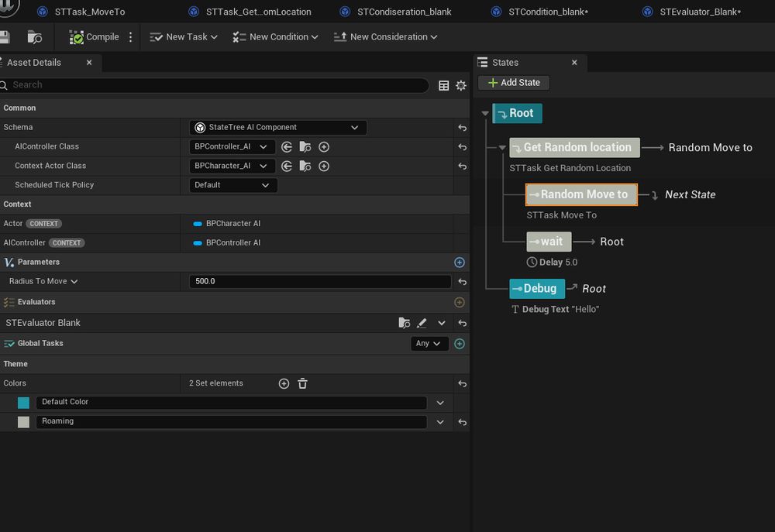Add a new Colors set element
Image resolution: width=775 pixels, height=532 pixels.
pos(284,383)
